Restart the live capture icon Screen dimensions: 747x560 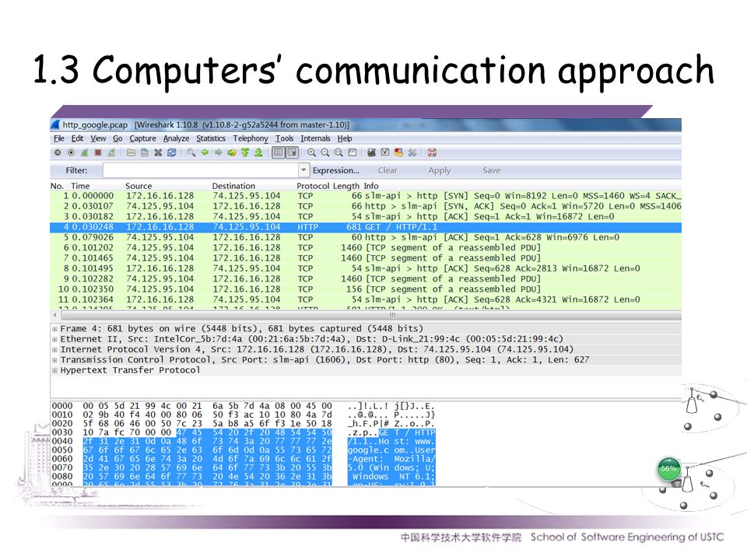(111, 152)
